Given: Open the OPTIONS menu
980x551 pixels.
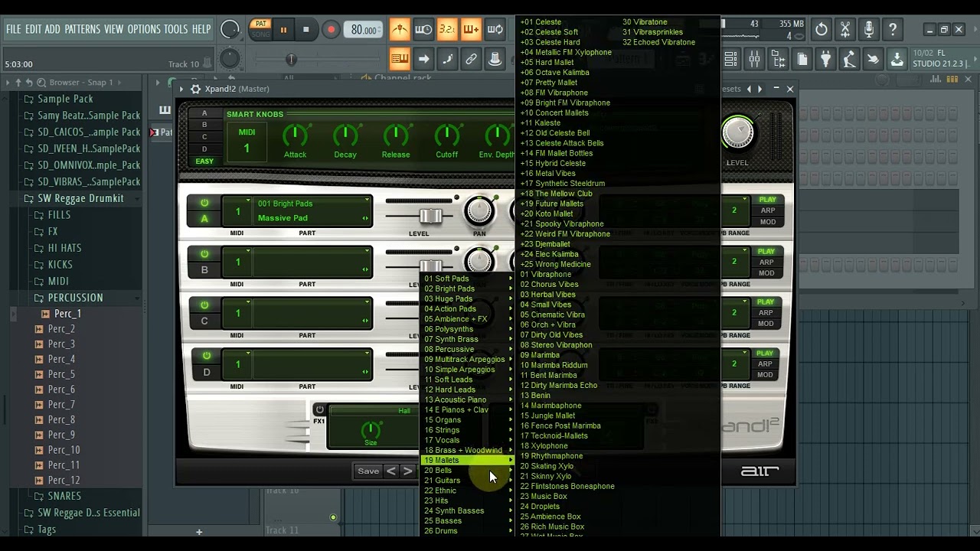Looking at the screenshot, I should click(x=144, y=30).
